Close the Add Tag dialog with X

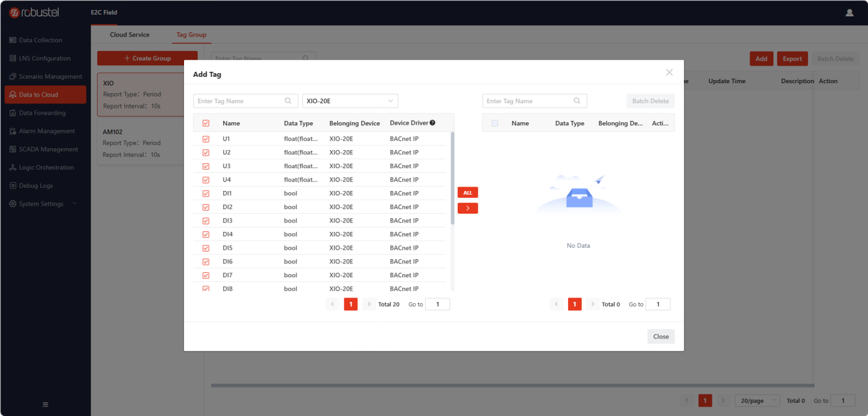[x=669, y=72]
